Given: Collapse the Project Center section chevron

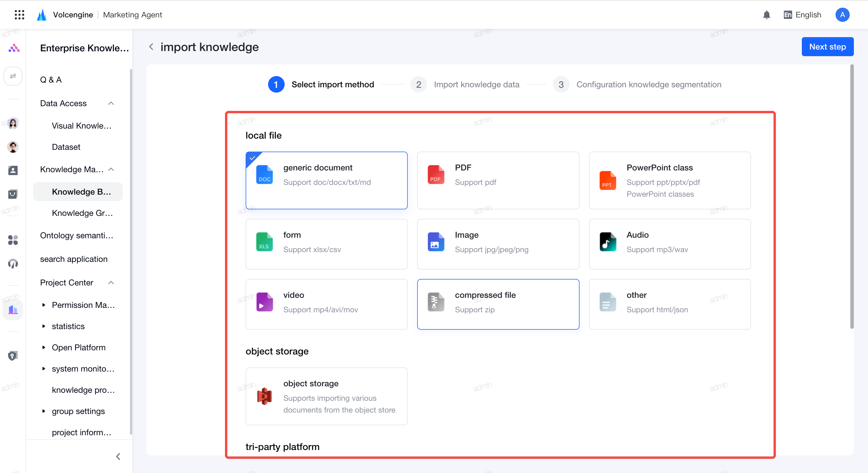Looking at the screenshot, I should pyautogui.click(x=111, y=283).
